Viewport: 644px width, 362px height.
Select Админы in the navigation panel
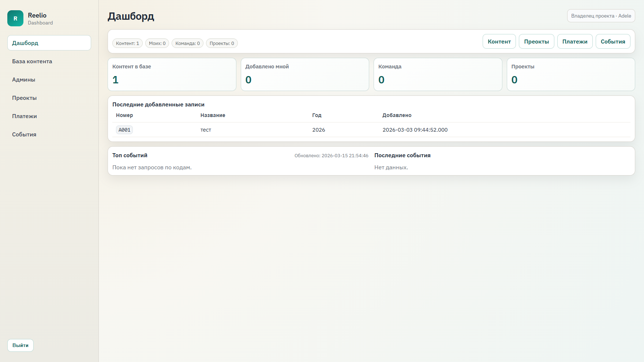23,79
